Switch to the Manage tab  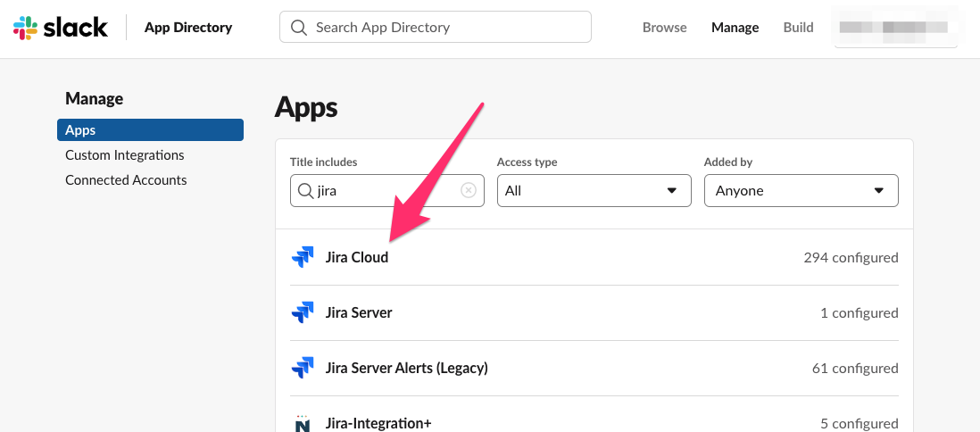point(735,28)
